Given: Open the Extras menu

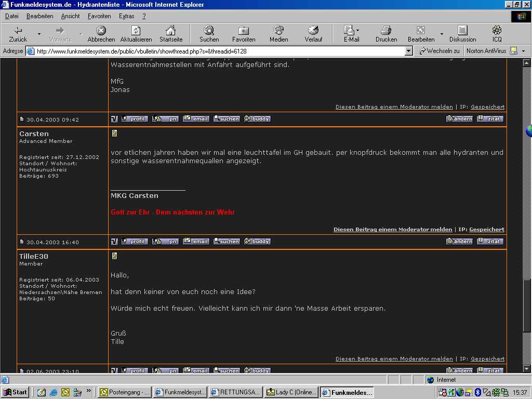Looking at the screenshot, I should coord(126,16).
